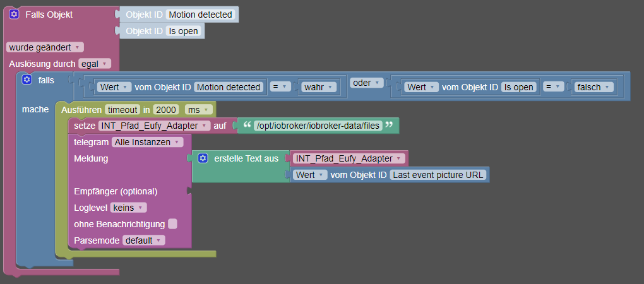Screen dimensions: 644x284
Task: Edit the /opt/iobroker file path text
Action: (x=317, y=126)
